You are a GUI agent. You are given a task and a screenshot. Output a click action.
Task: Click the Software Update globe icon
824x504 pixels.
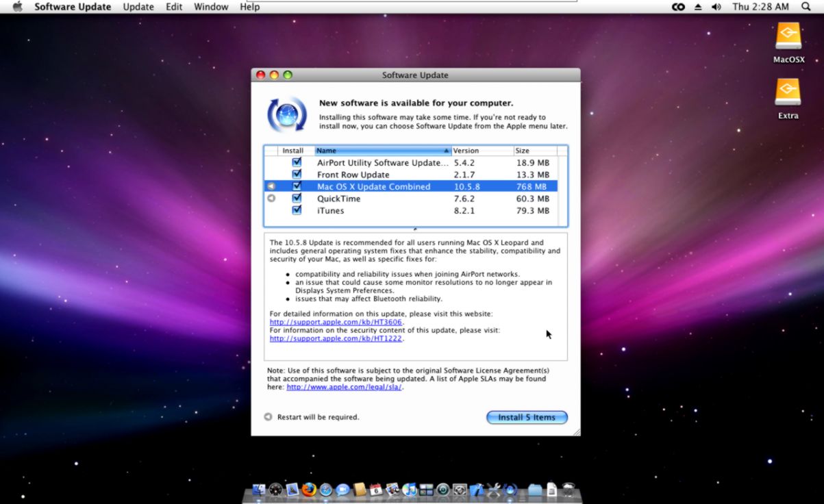[x=286, y=114]
